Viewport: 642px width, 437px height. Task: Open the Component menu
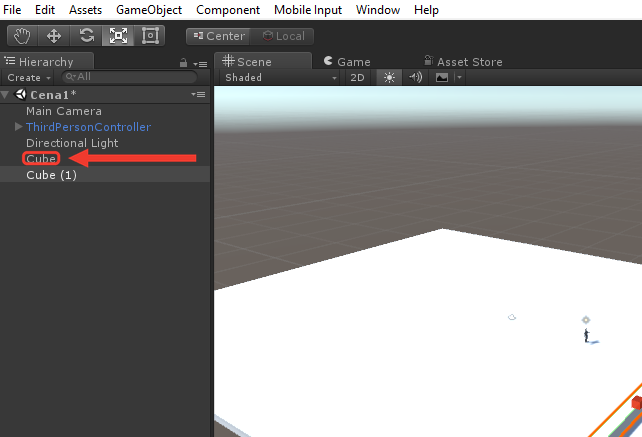point(228,10)
